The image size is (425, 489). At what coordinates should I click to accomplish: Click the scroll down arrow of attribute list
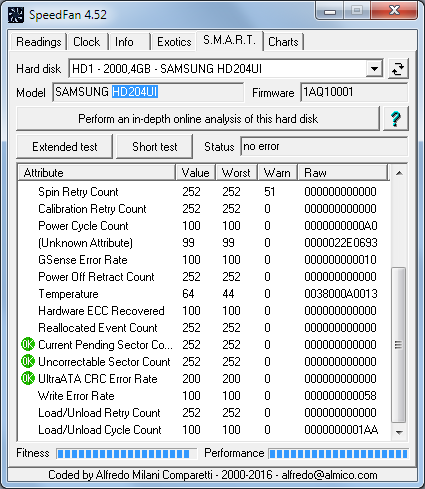click(399, 432)
